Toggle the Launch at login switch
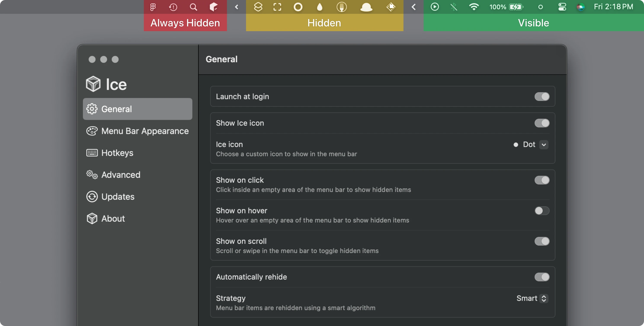The width and height of the screenshot is (644, 326). pyautogui.click(x=542, y=96)
